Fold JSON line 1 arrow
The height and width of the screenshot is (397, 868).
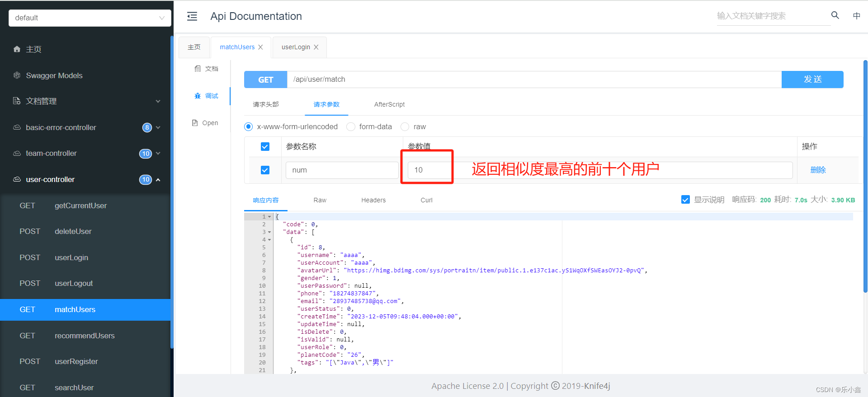click(x=269, y=217)
